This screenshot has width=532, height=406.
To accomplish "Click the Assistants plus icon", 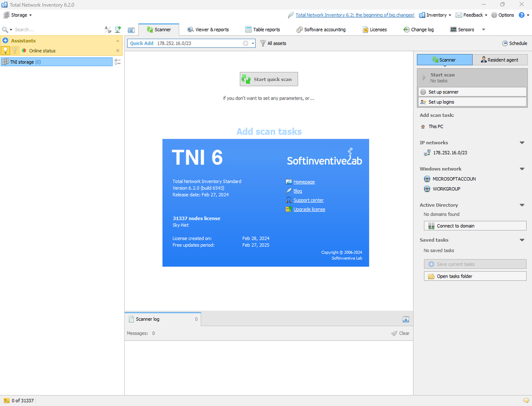I will pos(6,41).
